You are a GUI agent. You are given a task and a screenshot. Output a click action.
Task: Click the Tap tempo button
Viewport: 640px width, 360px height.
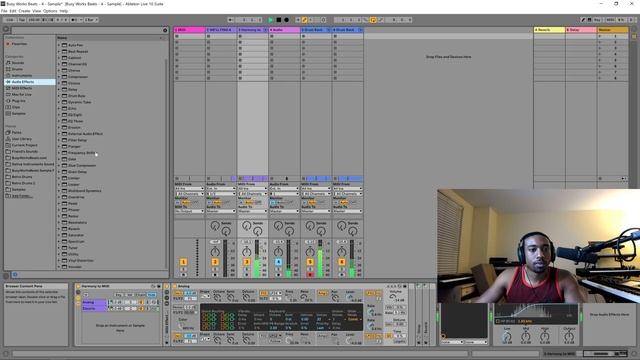pyautogui.click(x=22, y=20)
